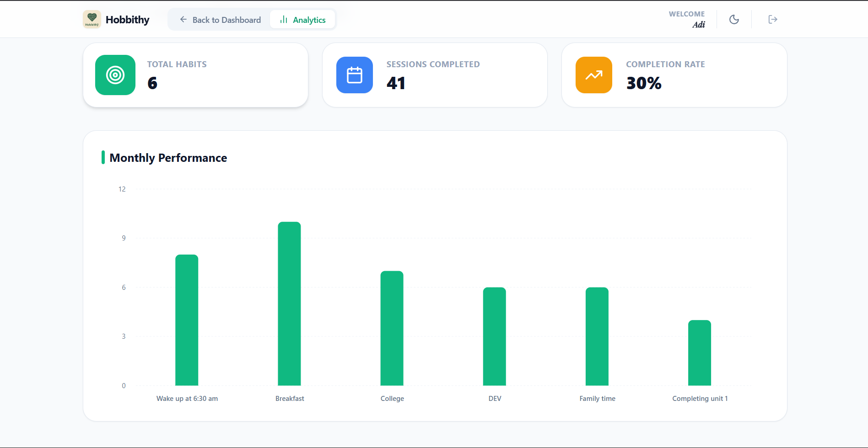Screen dimensions: 868x448
Task: Click the Hobbithy heart logo
Action: click(92, 19)
